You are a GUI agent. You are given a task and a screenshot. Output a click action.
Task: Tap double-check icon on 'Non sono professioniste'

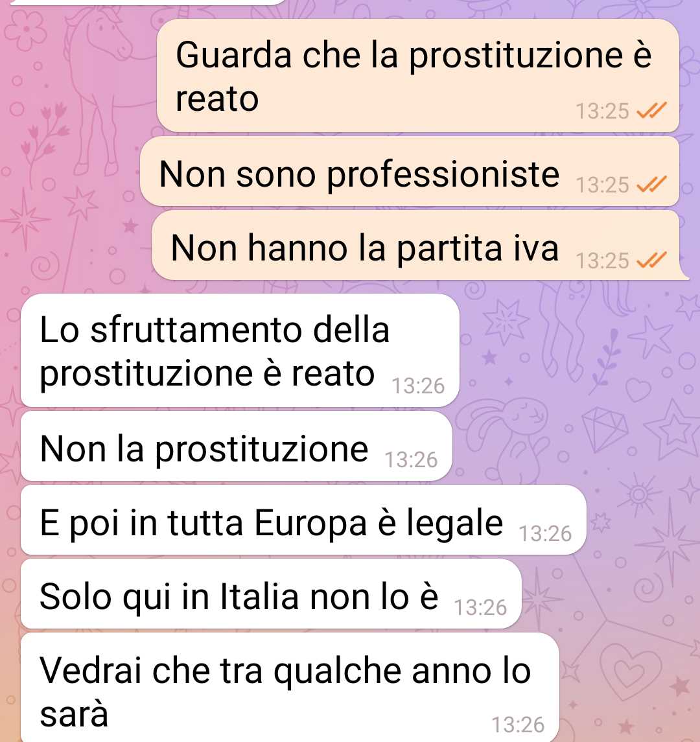(x=651, y=184)
